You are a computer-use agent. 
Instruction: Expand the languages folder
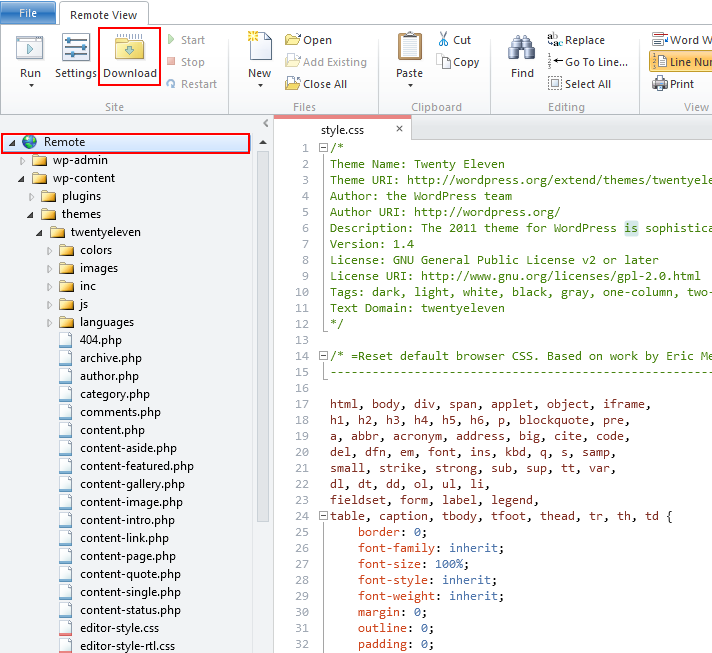click(x=49, y=323)
